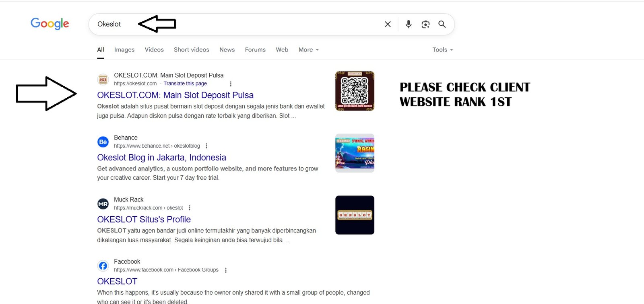
Task: Click the Muck Rack favicon icon
Action: click(103, 204)
